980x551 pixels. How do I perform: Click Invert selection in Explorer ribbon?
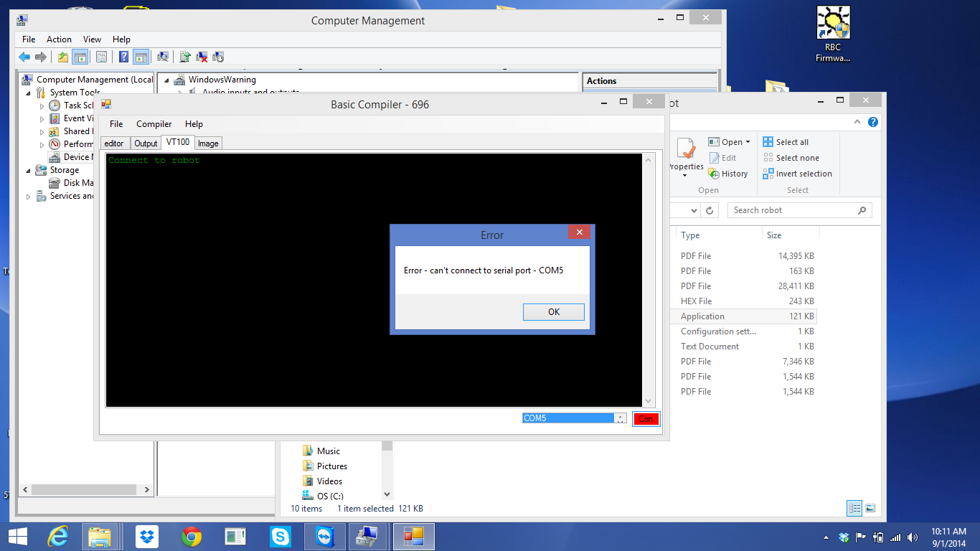[x=797, y=174]
